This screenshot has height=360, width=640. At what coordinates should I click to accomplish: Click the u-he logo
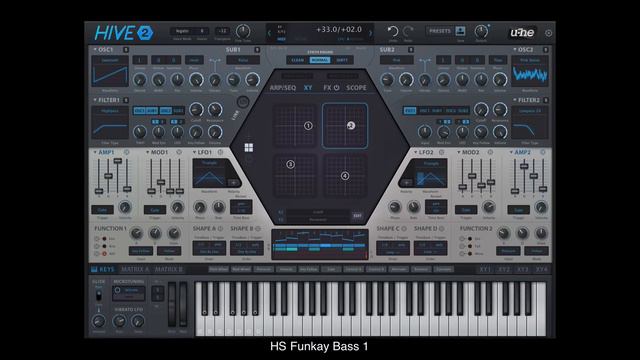tap(522, 33)
